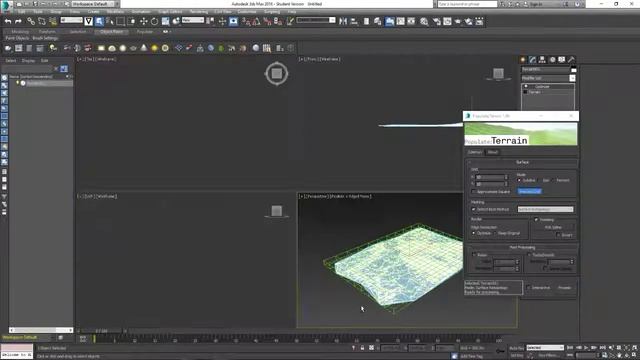Click the Left viewport ViewCube

pos(277,211)
